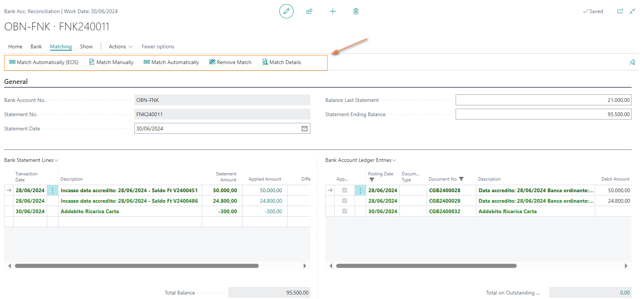
Task: Click Statement Amount column header
Action: pyautogui.click(x=226, y=176)
